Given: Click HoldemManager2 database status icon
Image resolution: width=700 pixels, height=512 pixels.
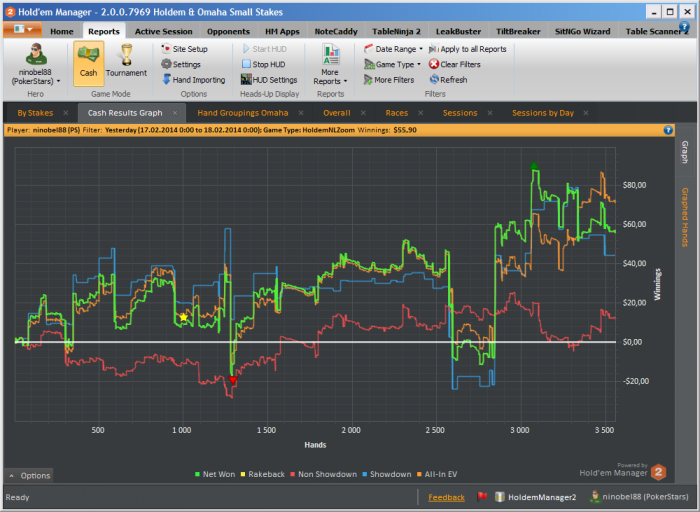Looking at the screenshot, I should [500, 496].
